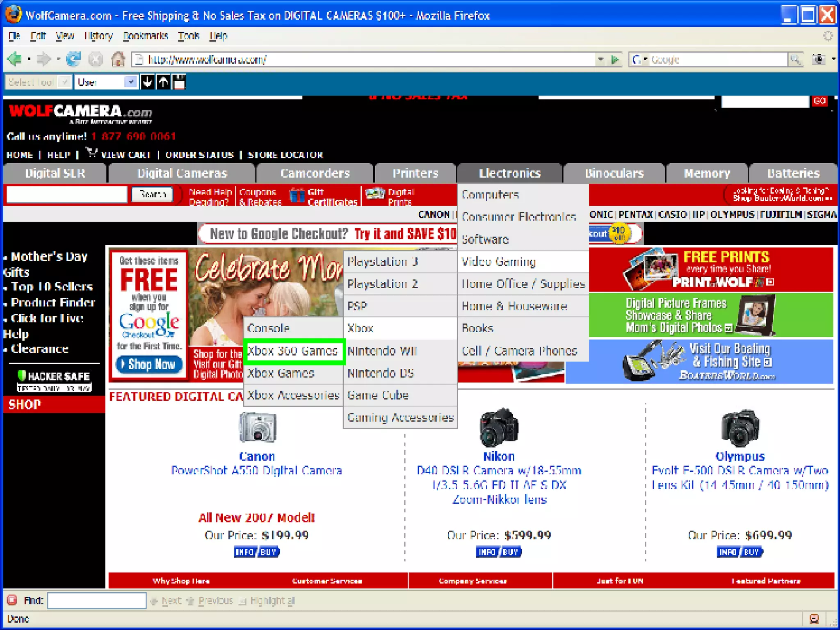The height and width of the screenshot is (630, 840).
Task: Click the Clearance sidebar link
Action: click(39, 349)
